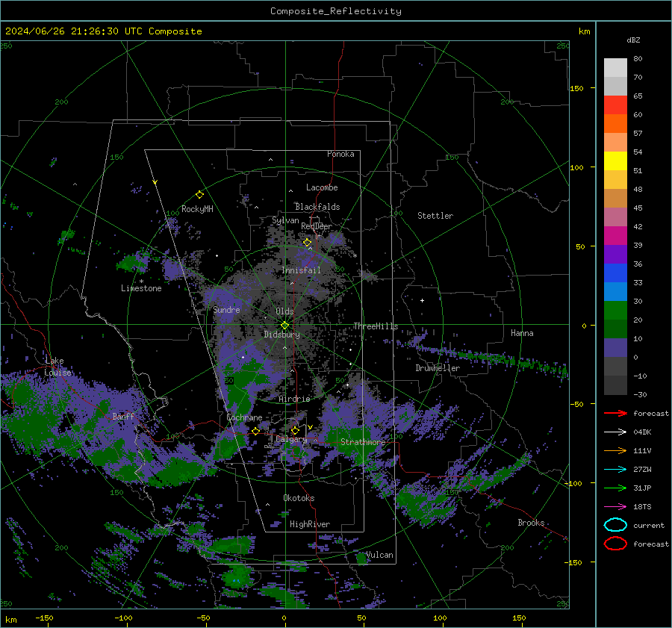
Task: Click the yellow radar-center diamond above Didsbury
Action: coord(284,326)
